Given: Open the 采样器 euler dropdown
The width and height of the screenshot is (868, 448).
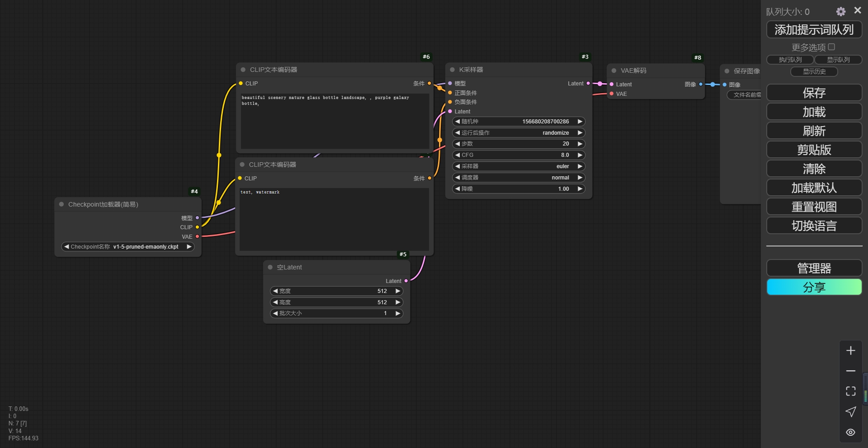Looking at the screenshot, I should point(518,166).
